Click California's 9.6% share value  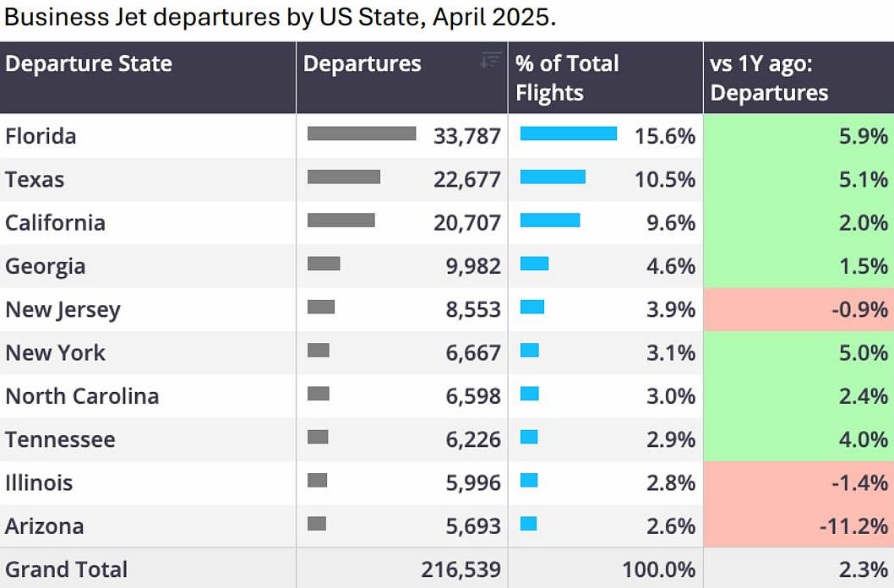click(671, 223)
